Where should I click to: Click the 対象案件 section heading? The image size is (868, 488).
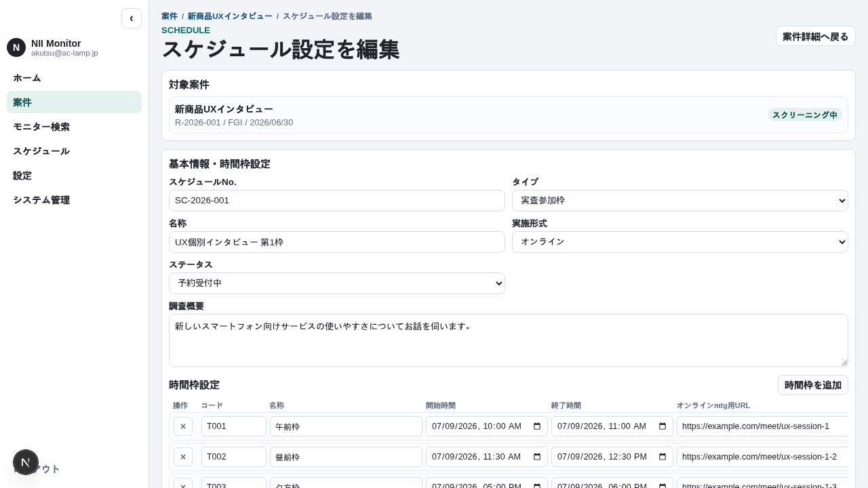(x=189, y=85)
